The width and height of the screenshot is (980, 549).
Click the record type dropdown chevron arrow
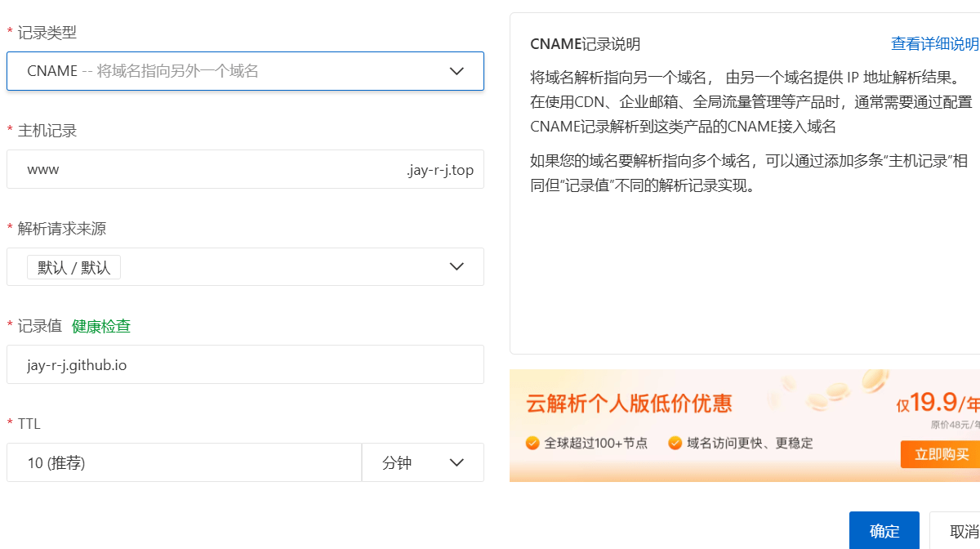coord(457,71)
